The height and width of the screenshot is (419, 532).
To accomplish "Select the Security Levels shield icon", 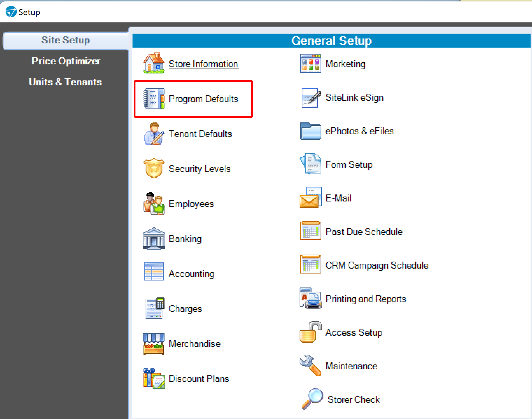I will click(x=154, y=169).
